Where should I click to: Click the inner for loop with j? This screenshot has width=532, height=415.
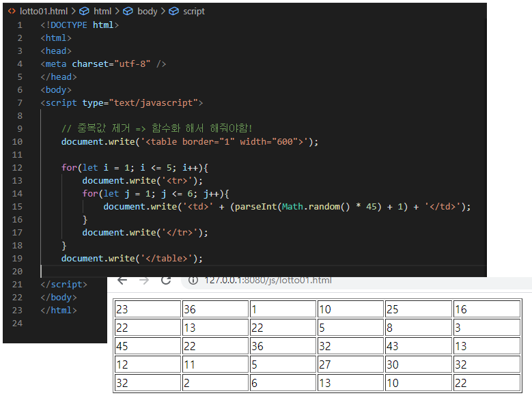pos(156,194)
